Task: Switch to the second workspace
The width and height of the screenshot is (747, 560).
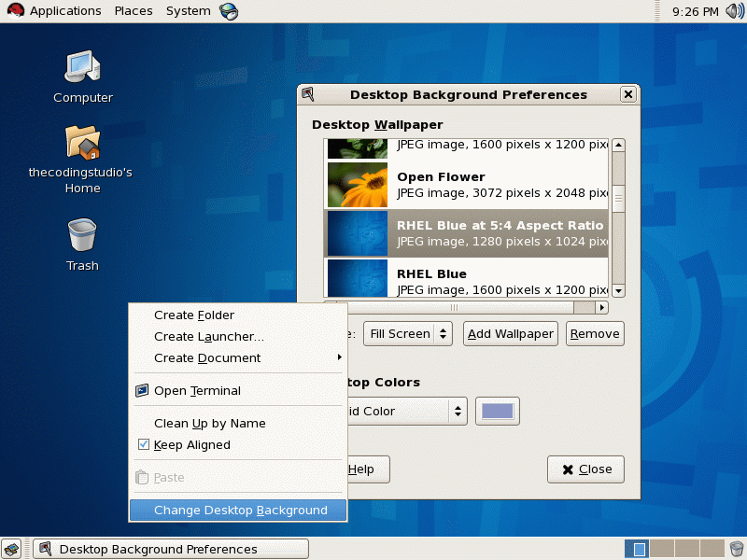Action: (x=662, y=549)
